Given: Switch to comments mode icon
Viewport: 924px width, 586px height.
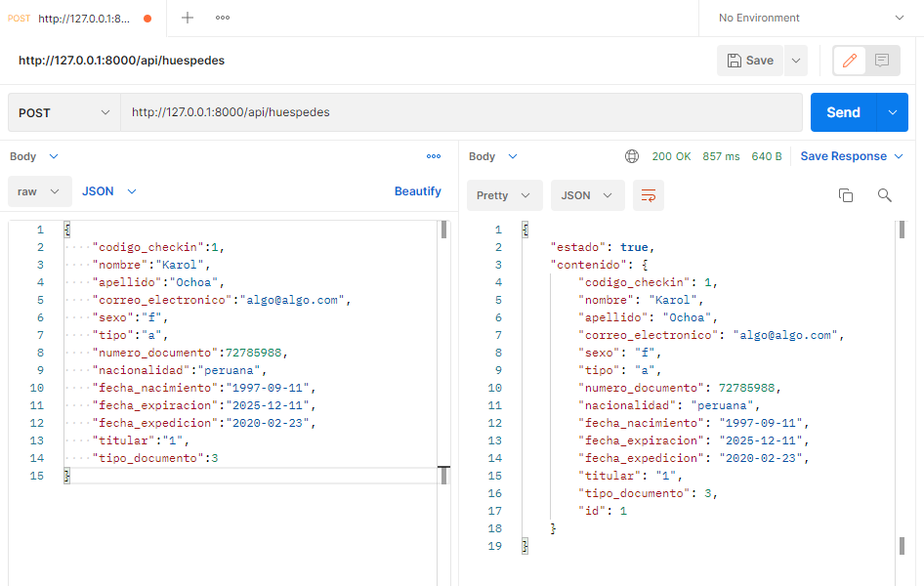Looking at the screenshot, I should [x=882, y=61].
